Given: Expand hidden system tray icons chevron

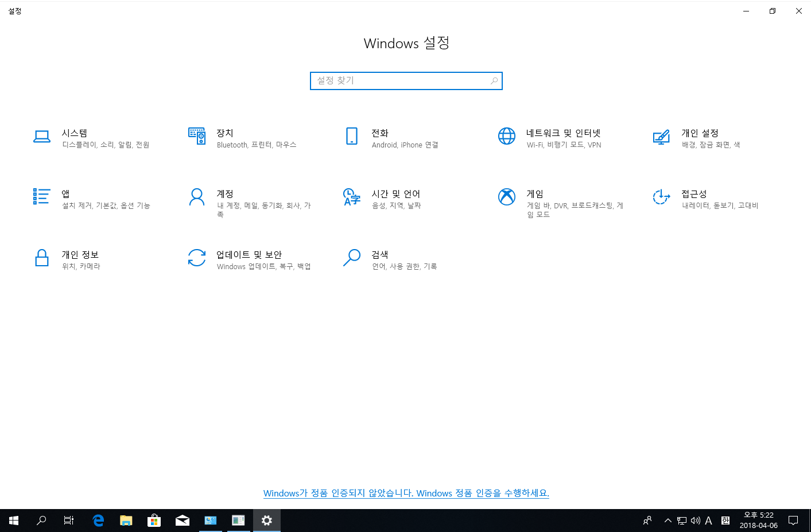Looking at the screenshot, I should (668, 521).
